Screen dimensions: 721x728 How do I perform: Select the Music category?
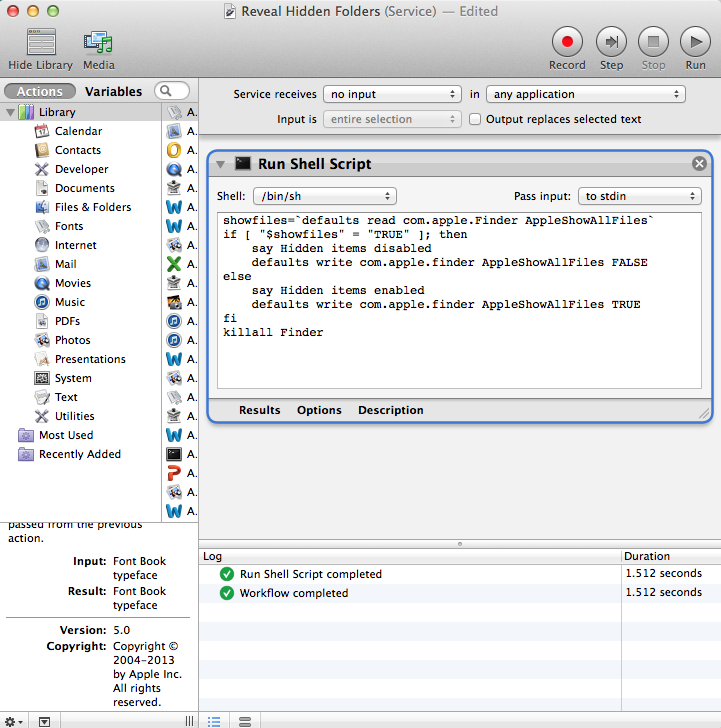coord(70,303)
